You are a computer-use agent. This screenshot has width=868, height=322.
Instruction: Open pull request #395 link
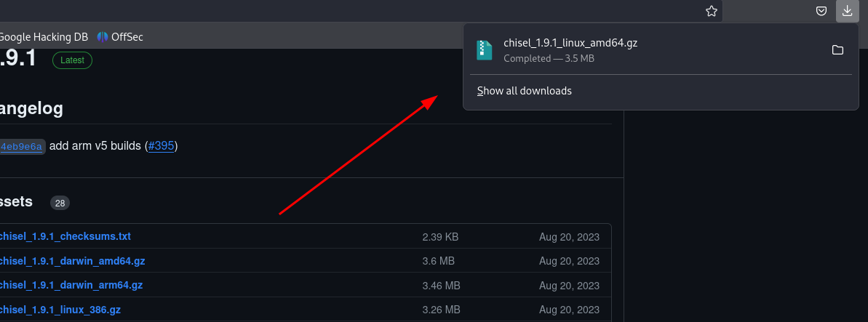(x=161, y=146)
